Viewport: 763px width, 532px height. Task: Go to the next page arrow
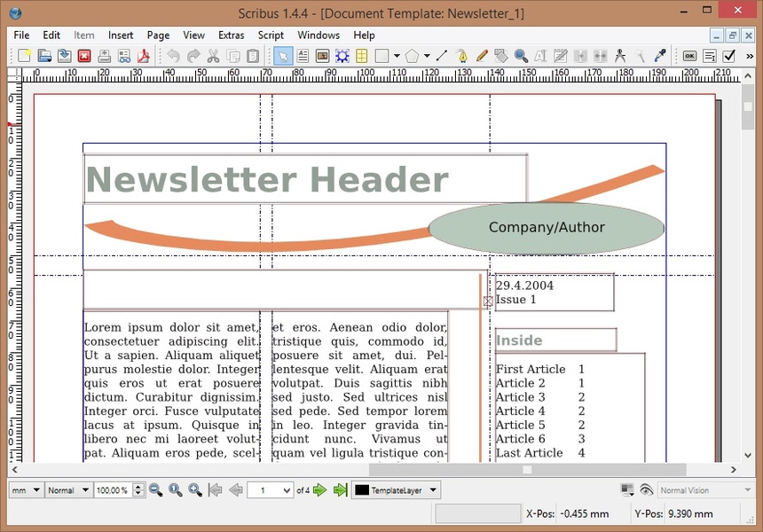320,490
